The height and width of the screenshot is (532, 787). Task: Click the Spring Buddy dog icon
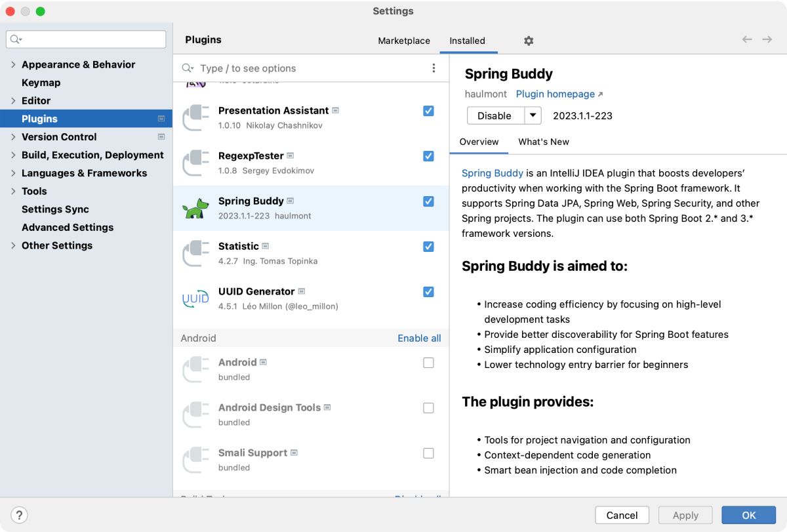click(195, 205)
